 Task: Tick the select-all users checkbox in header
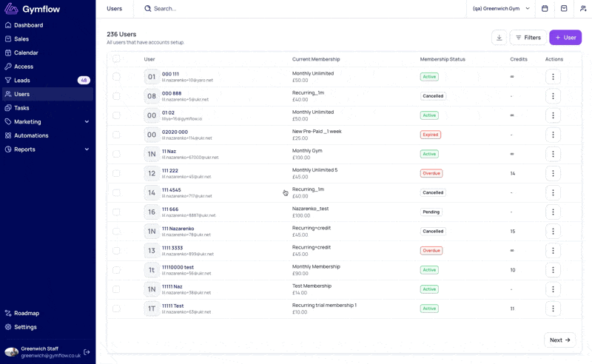click(116, 58)
